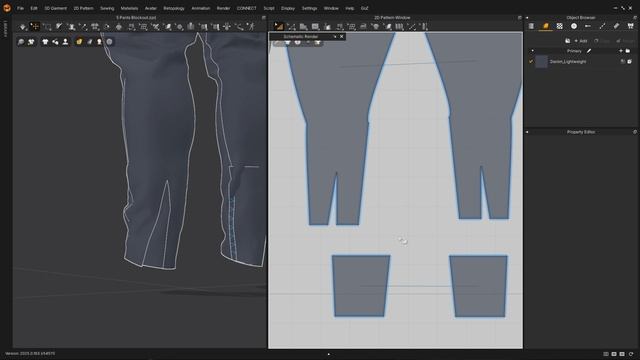Collapse the Property Editor panel arrow
The height and width of the screenshot is (360, 640).
527,132
